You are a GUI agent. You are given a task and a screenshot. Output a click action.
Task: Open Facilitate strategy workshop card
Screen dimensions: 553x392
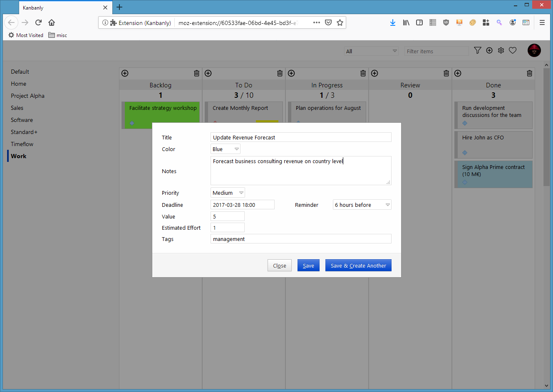tap(161, 115)
